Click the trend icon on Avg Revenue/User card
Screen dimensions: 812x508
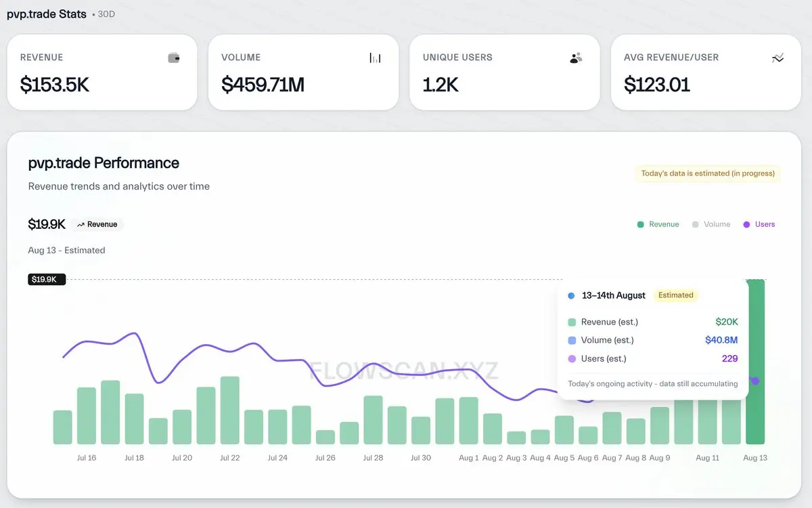[x=777, y=58]
